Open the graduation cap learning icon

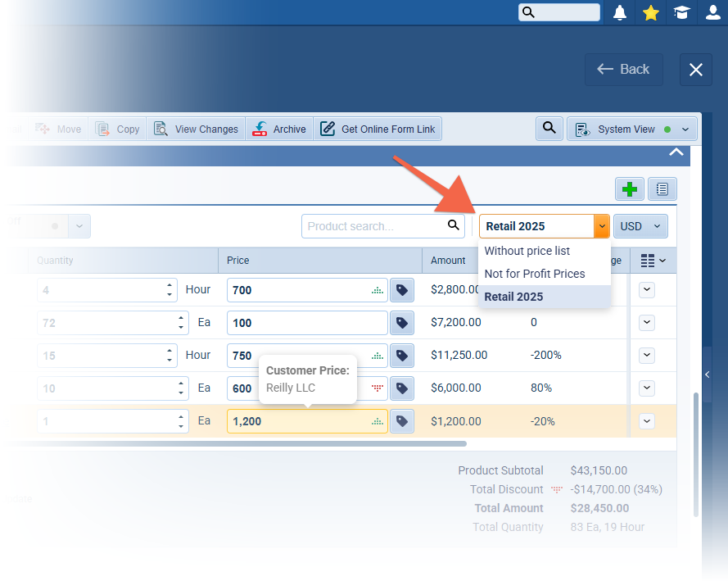coord(682,12)
